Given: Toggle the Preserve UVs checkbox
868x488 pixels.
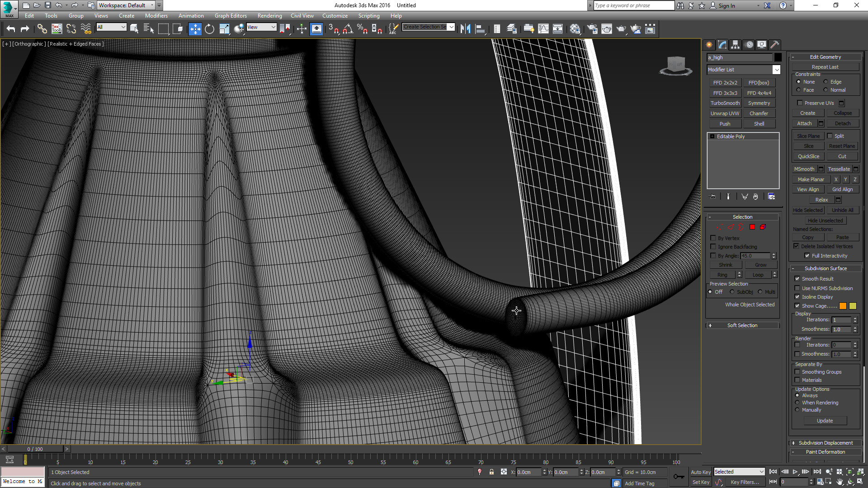Looking at the screenshot, I should [x=800, y=103].
